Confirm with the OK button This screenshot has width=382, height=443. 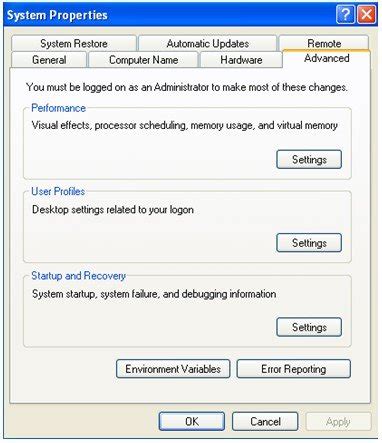192,421
